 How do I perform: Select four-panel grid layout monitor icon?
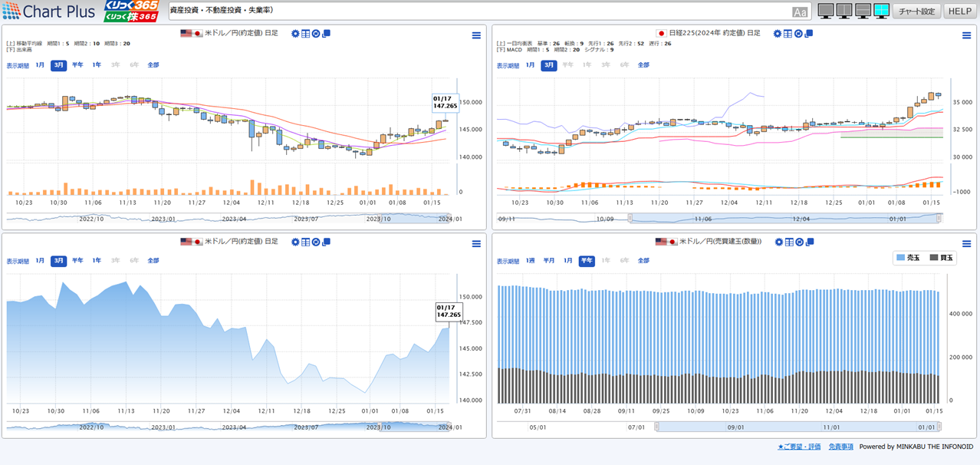click(881, 11)
